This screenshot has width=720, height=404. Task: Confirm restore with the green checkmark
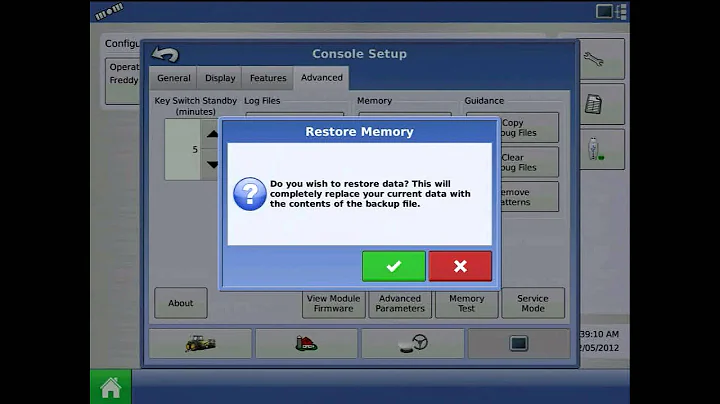(x=394, y=266)
